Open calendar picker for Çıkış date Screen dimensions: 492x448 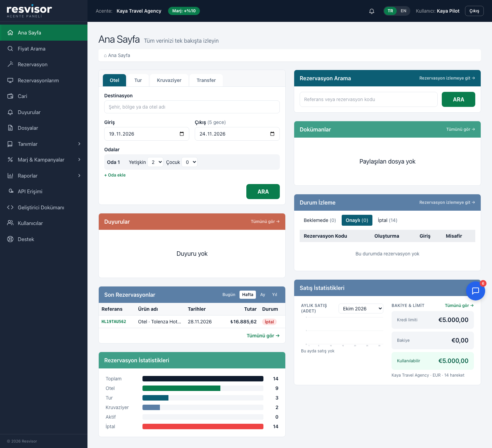272,134
